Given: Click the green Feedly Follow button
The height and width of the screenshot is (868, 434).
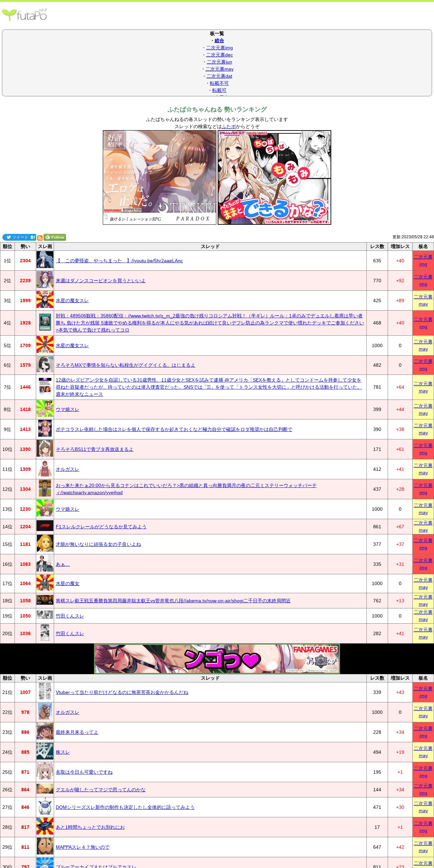Looking at the screenshot, I should [x=55, y=237].
